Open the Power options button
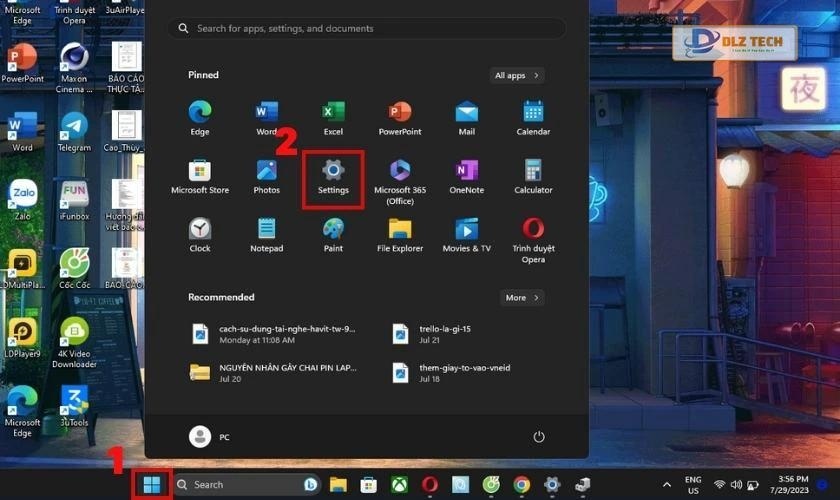This screenshot has width=840, height=500. coord(539,437)
